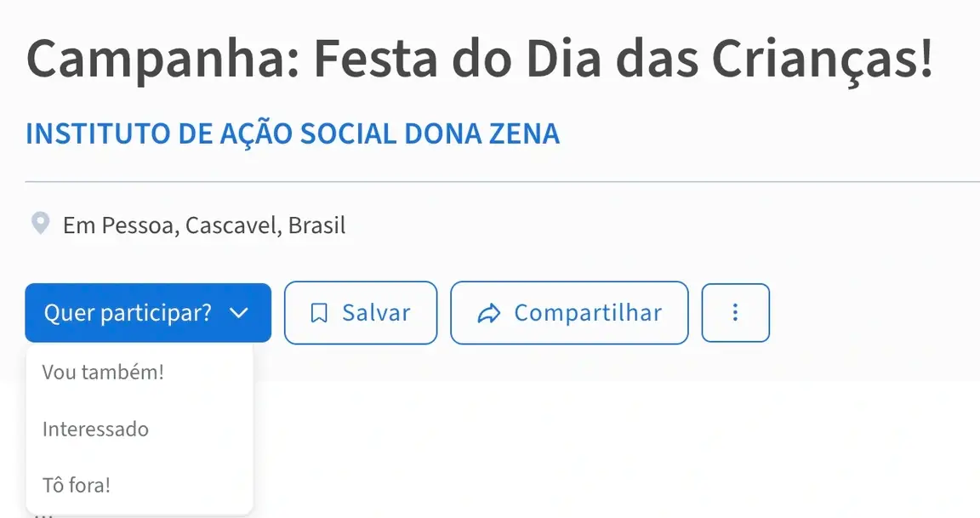The image size is (980, 518).
Task: Click the word 'Crianças!' in the title
Action: coord(822,60)
